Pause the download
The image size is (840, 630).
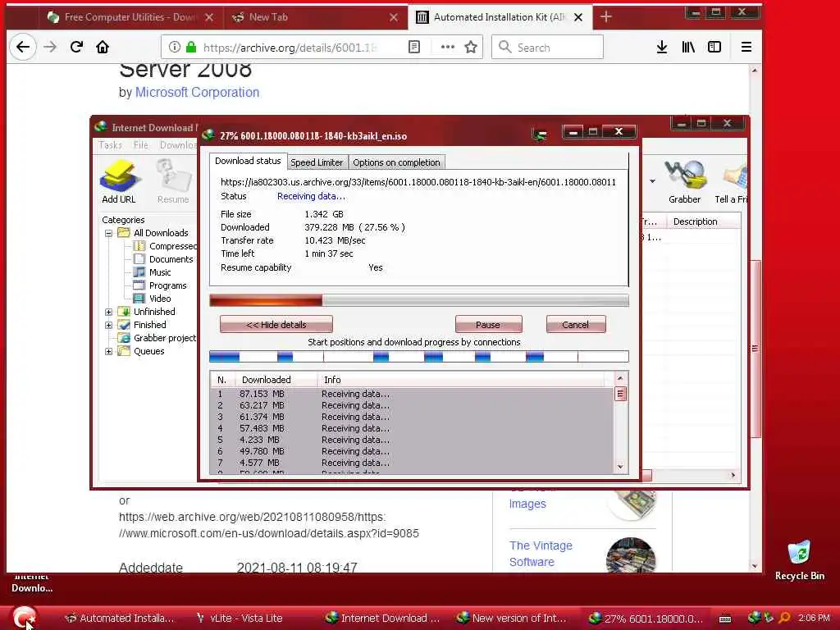[x=488, y=325]
